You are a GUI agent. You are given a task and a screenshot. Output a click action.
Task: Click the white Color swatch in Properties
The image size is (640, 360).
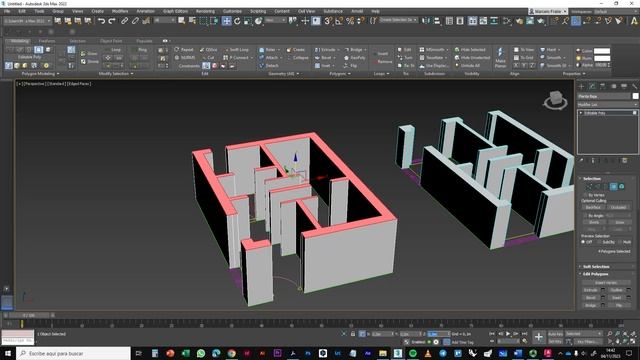602,51
